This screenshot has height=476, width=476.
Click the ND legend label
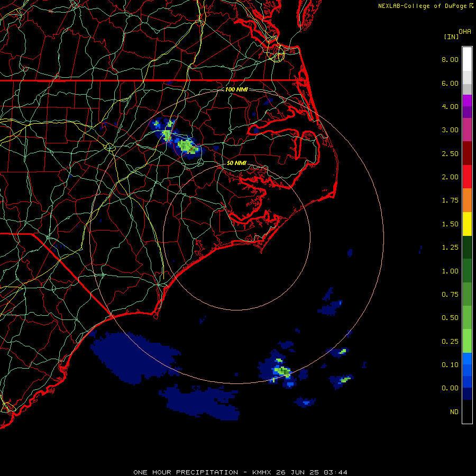454,412
